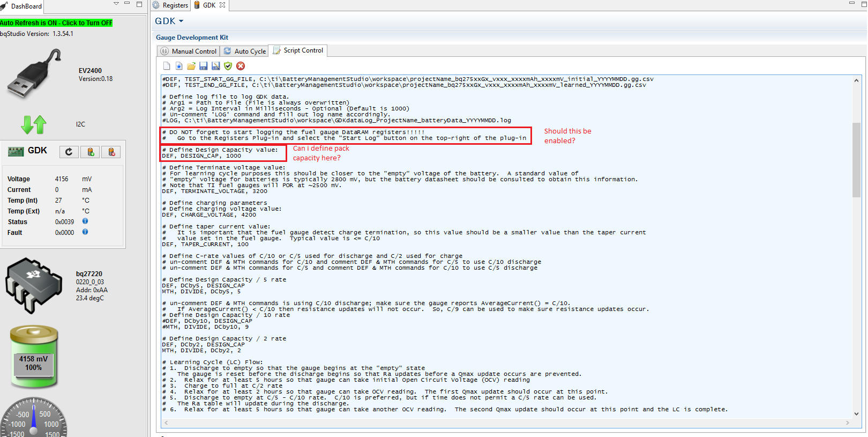Create a new blank script file

[x=167, y=66]
